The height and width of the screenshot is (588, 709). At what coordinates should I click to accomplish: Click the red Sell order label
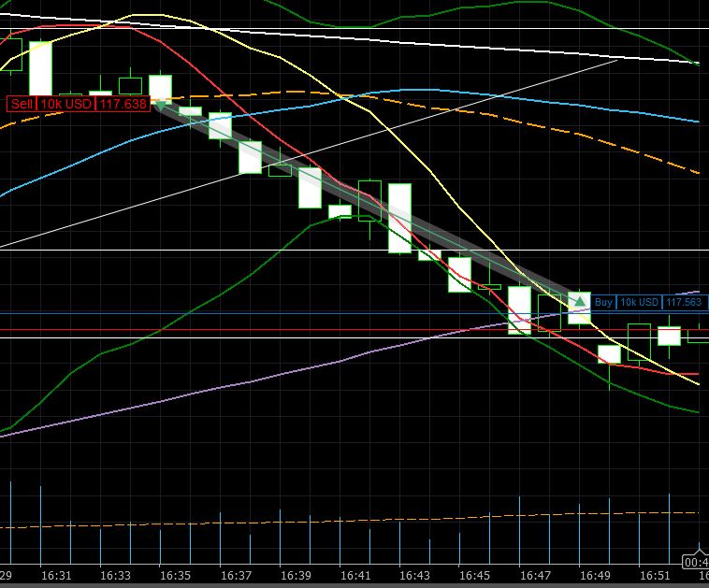[79, 104]
